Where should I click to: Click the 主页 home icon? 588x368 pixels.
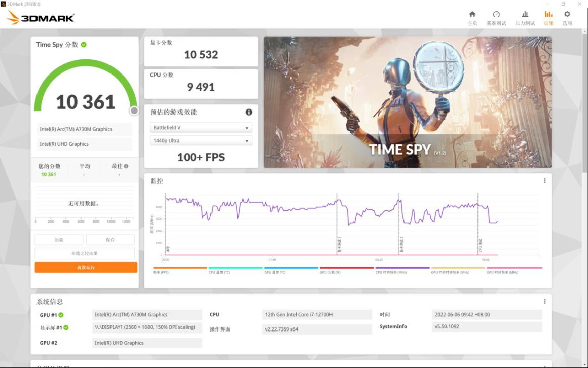[x=472, y=14]
